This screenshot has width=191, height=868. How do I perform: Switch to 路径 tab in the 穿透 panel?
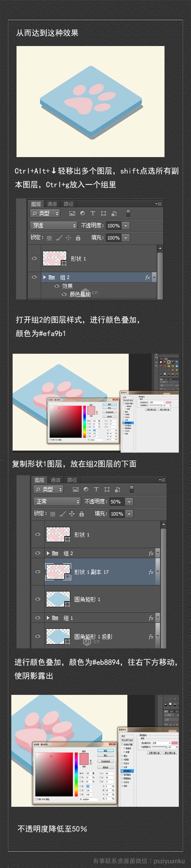[x=69, y=204]
